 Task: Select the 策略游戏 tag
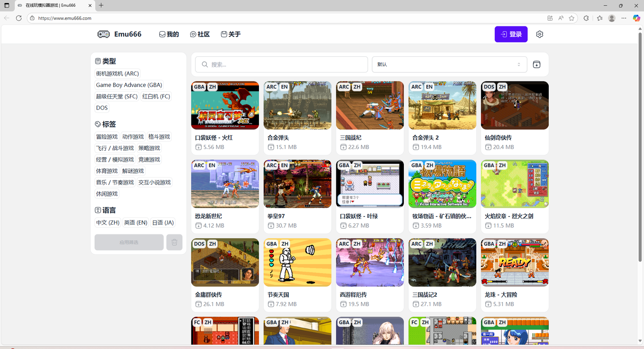tap(149, 148)
